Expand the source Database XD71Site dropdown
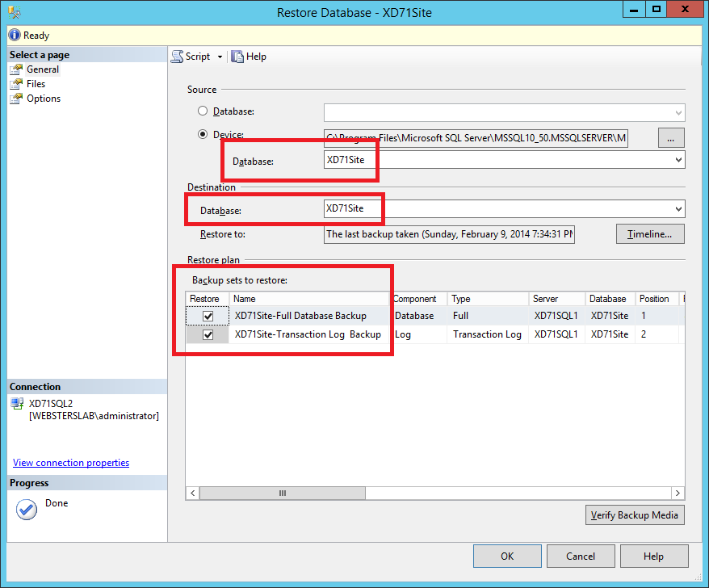 [x=678, y=160]
